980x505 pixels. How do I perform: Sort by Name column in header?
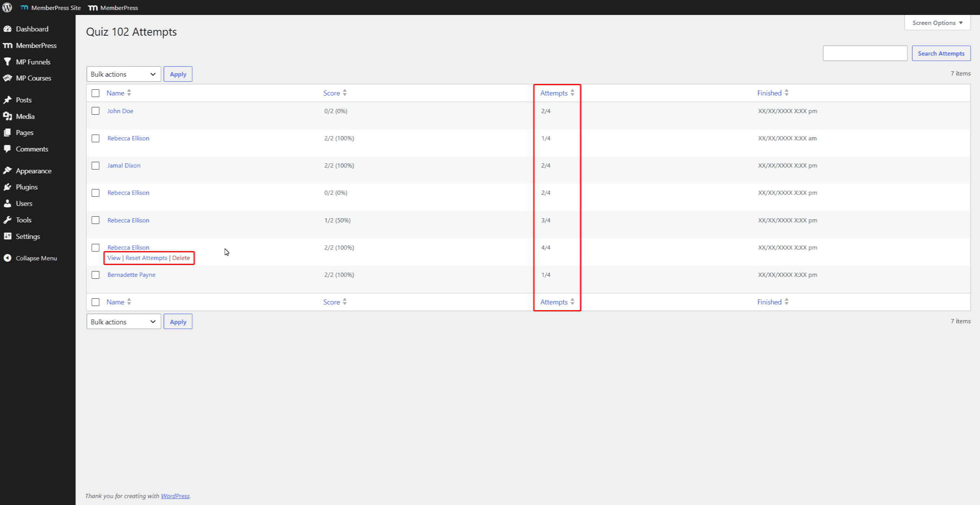pos(118,93)
